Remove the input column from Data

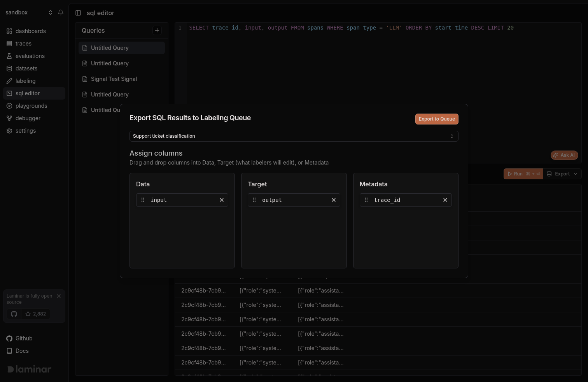(222, 200)
